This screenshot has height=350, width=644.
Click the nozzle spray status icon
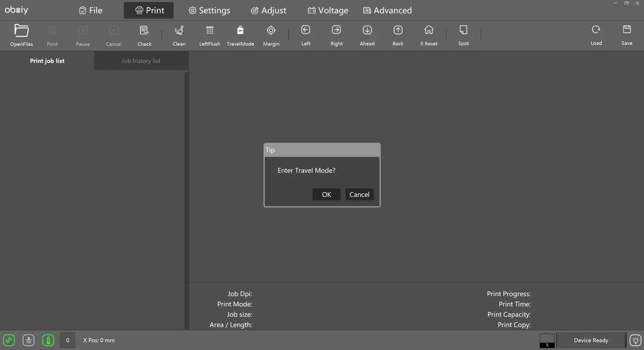(29, 340)
